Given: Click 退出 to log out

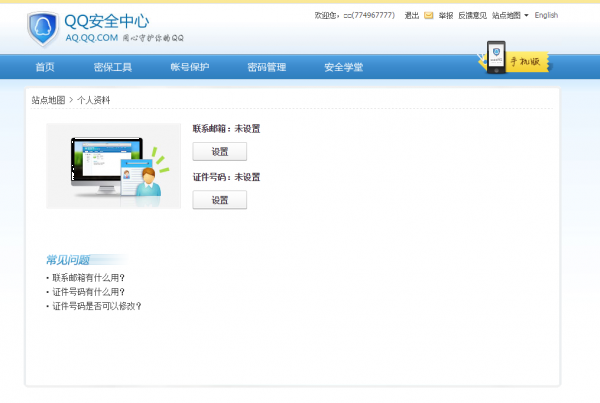Looking at the screenshot, I should (x=412, y=15).
